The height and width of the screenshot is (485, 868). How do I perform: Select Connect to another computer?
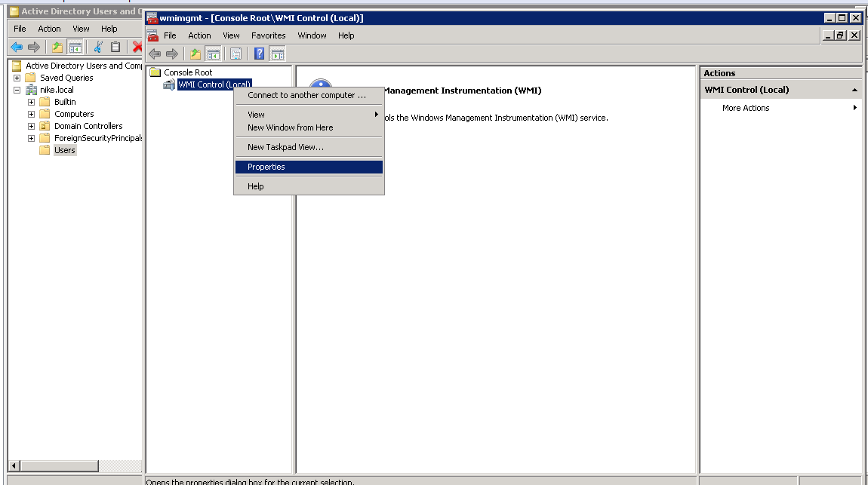pyautogui.click(x=309, y=95)
